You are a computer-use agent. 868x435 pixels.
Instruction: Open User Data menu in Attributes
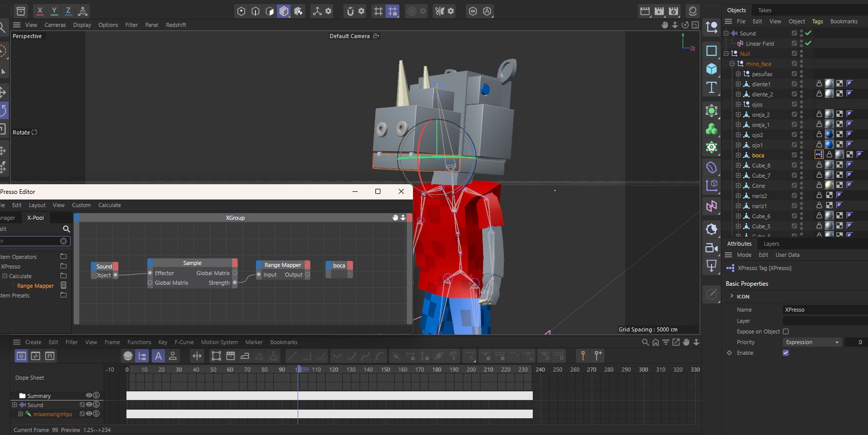click(787, 255)
